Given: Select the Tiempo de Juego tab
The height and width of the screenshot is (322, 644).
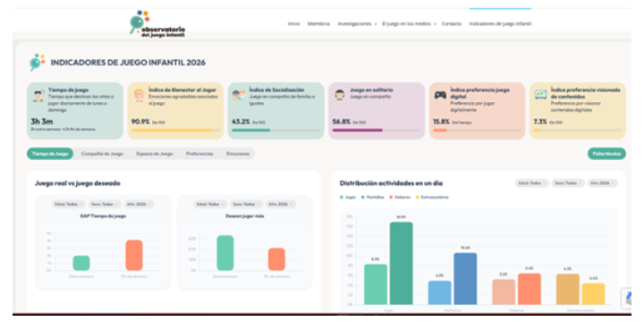Looking at the screenshot, I should click(x=50, y=154).
